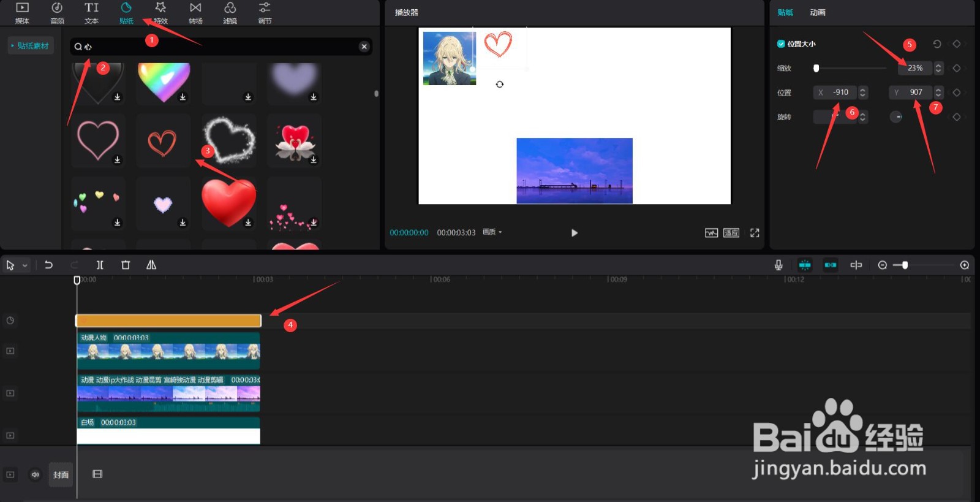Download the small lavender heart sticker
980x502 pixels.
click(183, 222)
